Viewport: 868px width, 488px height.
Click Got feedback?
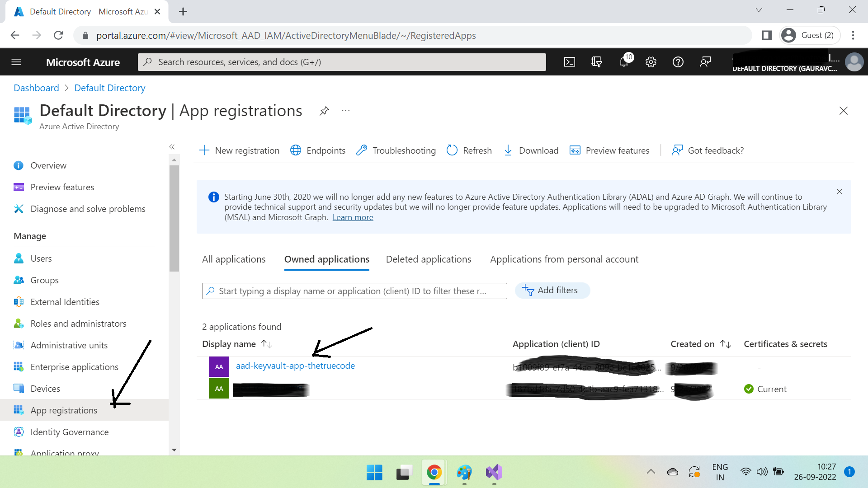click(708, 150)
